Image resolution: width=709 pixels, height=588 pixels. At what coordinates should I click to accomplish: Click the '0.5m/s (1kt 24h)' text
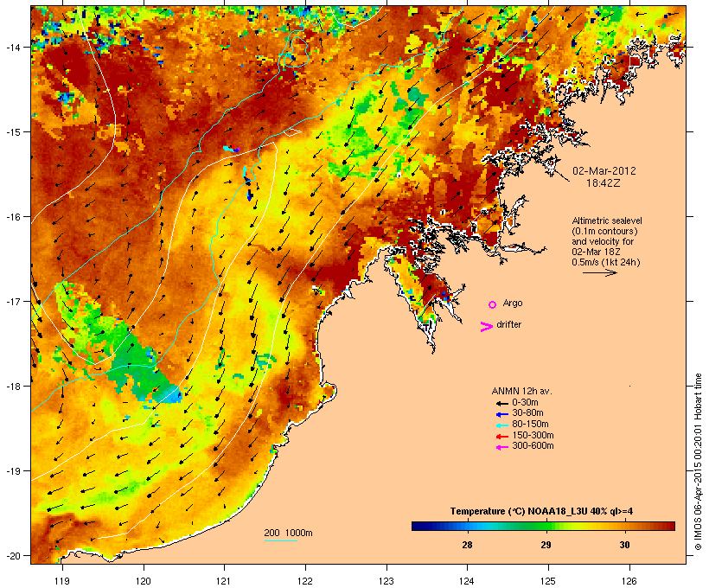pos(606,262)
